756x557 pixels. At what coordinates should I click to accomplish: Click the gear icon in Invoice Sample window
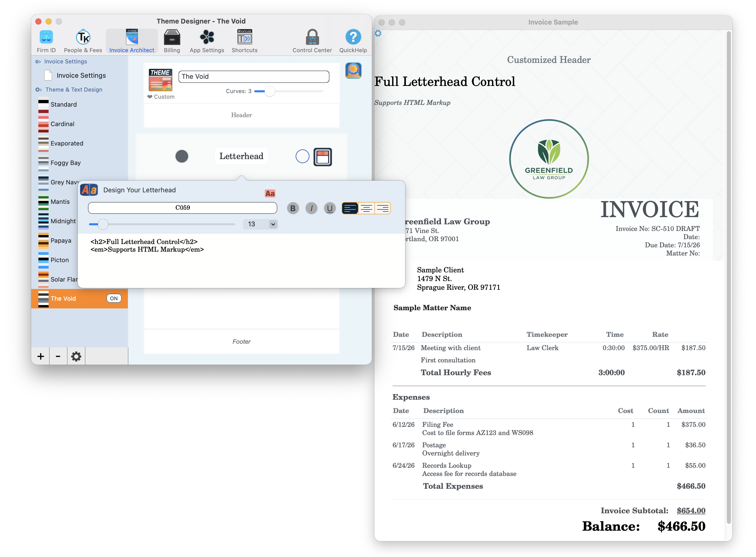tap(378, 34)
